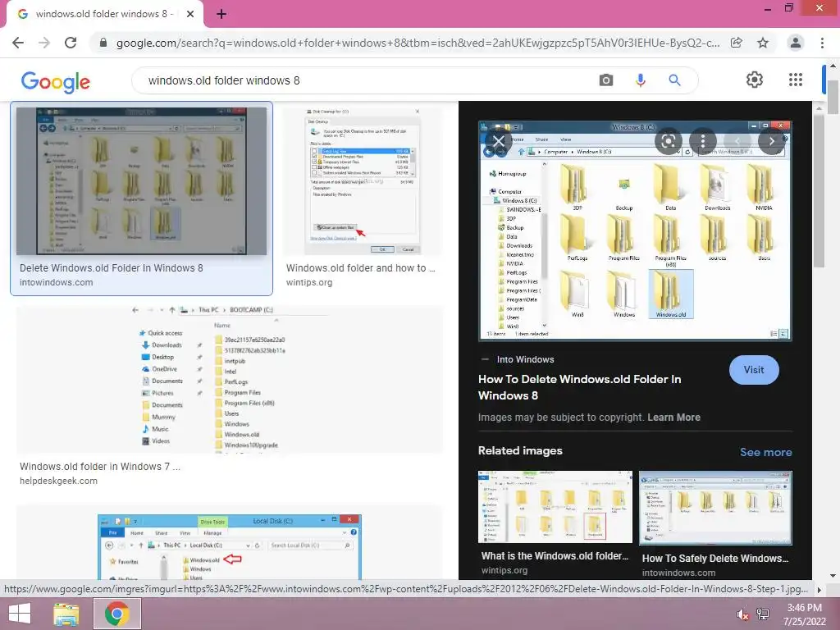The width and height of the screenshot is (840, 630).
Task: Open helpdeskgeek.com BOOTCAMP image result
Action: pos(230,379)
